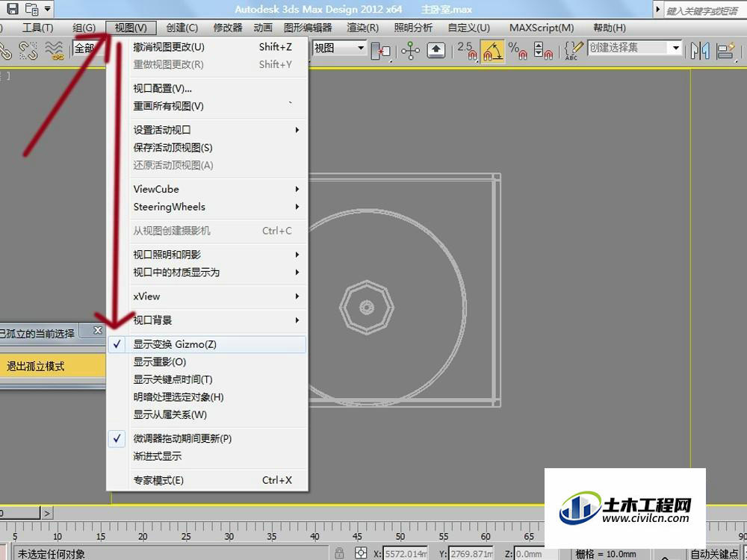Enable 显示从属关系(W) option
The width and height of the screenshot is (747, 560).
207,414
